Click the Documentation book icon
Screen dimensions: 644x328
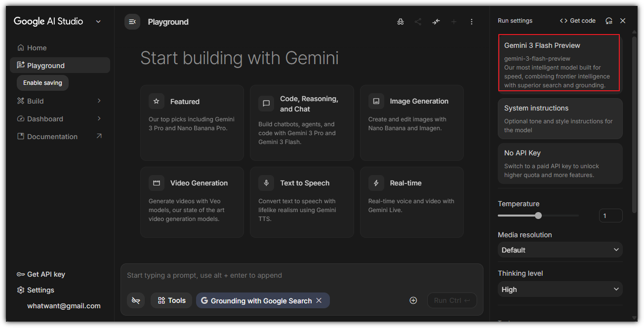pyautogui.click(x=21, y=136)
